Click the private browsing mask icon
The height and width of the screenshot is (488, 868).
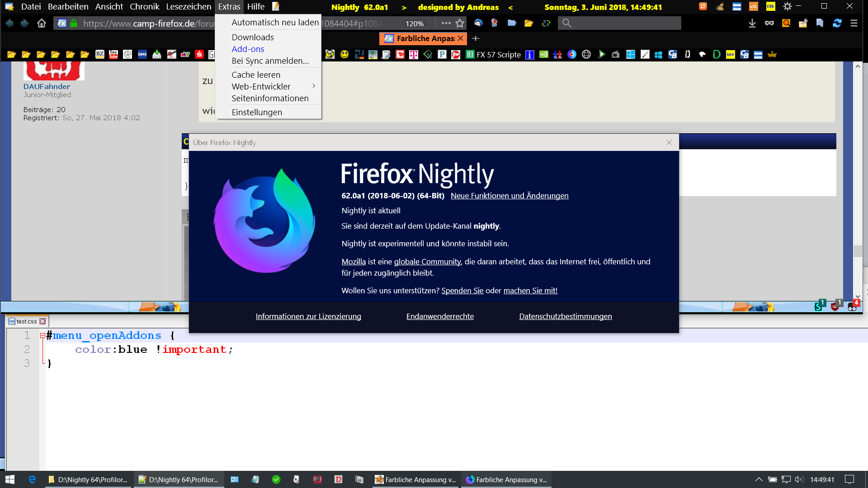[x=769, y=23]
